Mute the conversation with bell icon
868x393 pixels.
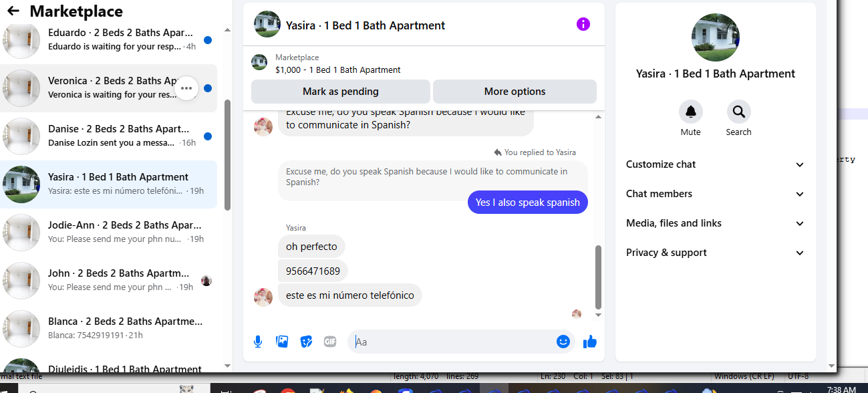coord(691,112)
